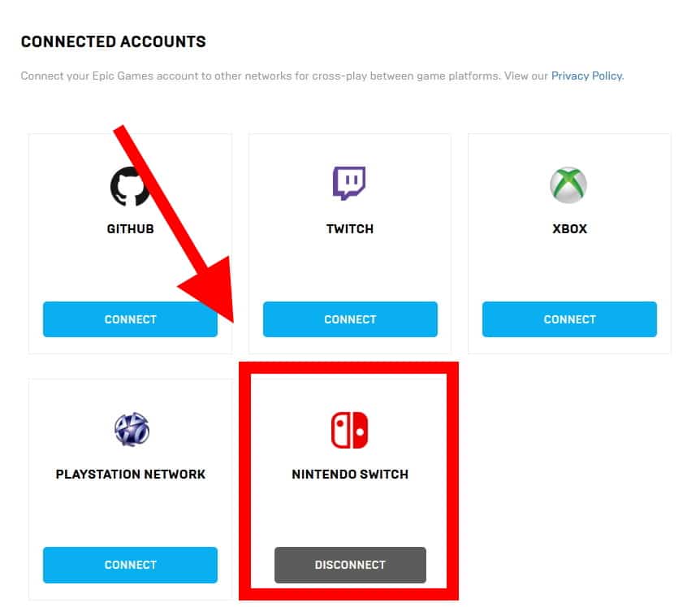Link Xbox using its Connect button
This screenshot has height=607, width=700.
(x=569, y=319)
